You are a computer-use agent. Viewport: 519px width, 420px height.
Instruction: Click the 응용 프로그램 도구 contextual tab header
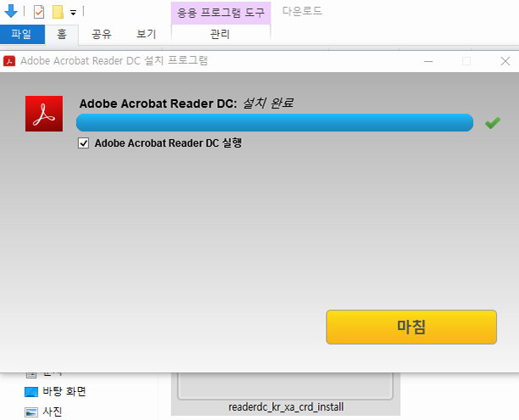pos(220,13)
